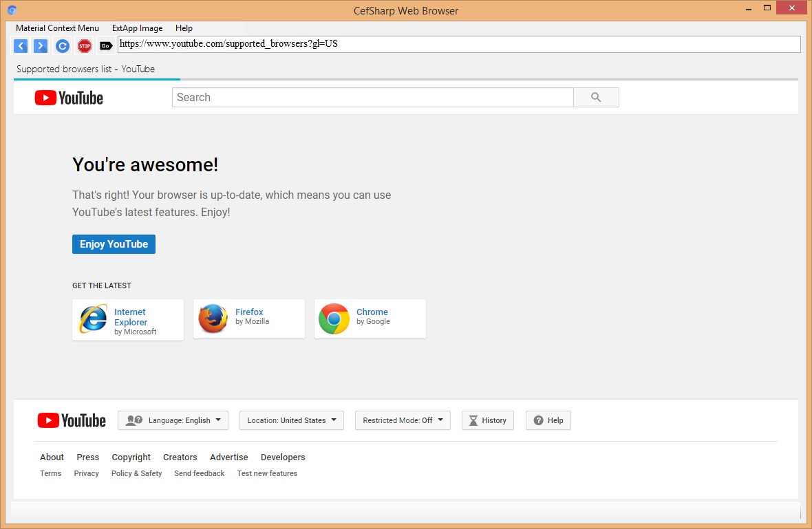Open the Press footer link
Image resolution: width=812 pixels, height=529 pixels.
point(87,457)
